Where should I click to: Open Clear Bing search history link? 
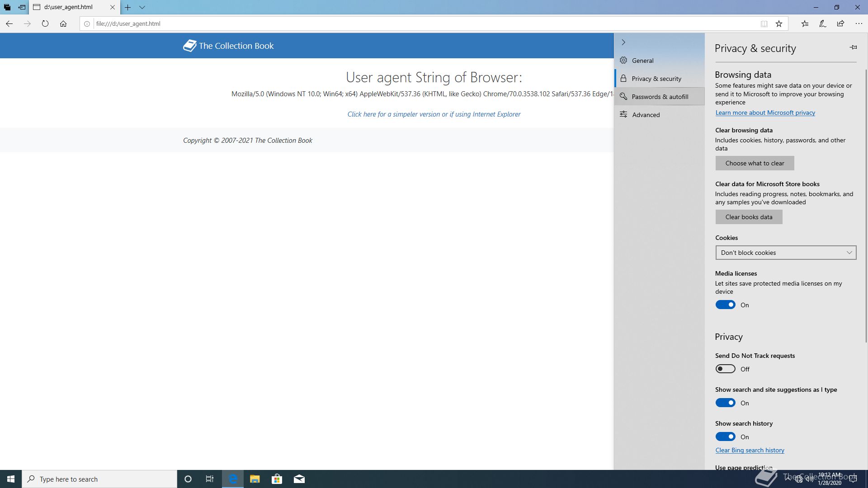[x=750, y=450]
